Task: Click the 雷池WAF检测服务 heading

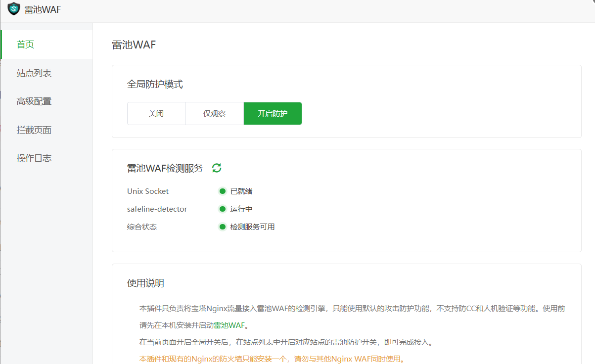Action: click(x=165, y=168)
